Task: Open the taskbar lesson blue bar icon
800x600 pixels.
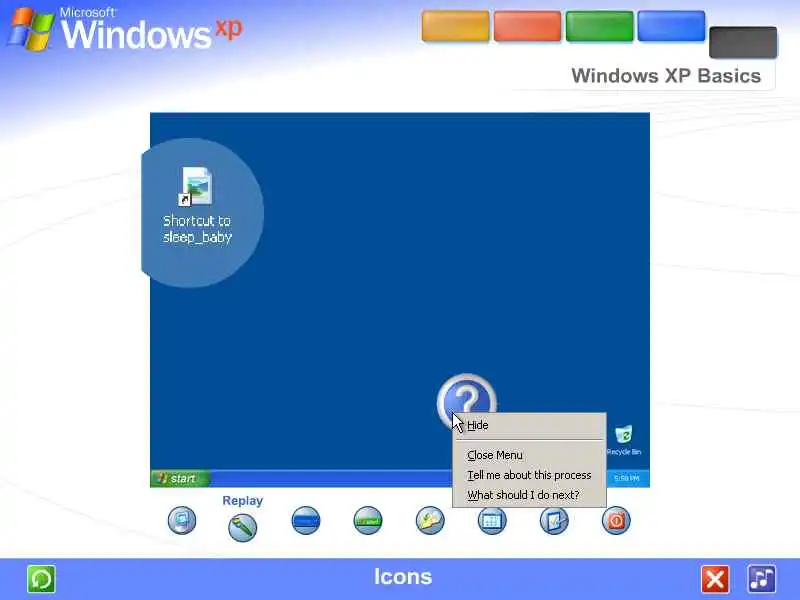Action: pyautogui.click(x=306, y=520)
